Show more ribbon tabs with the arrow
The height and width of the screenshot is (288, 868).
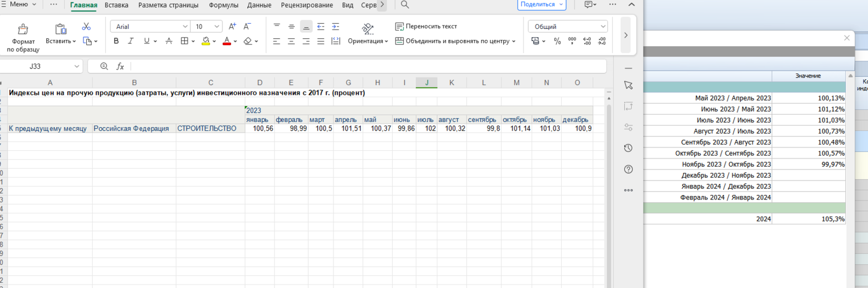[x=382, y=5]
